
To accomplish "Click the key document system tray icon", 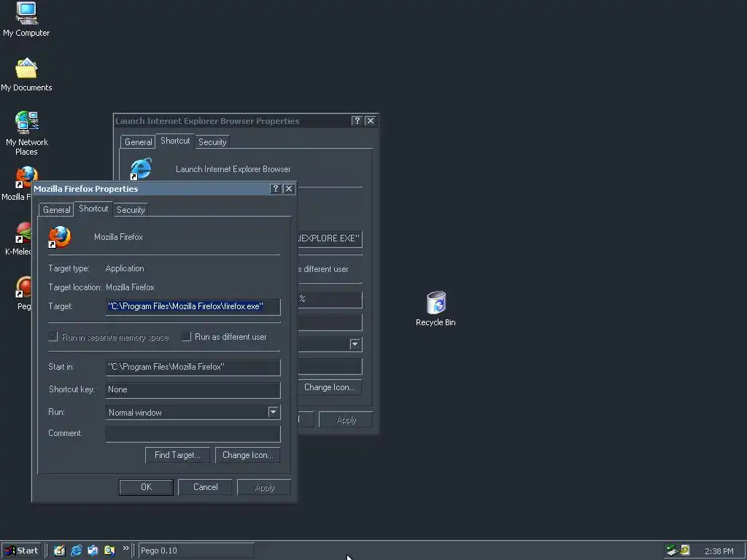I will (685, 551).
